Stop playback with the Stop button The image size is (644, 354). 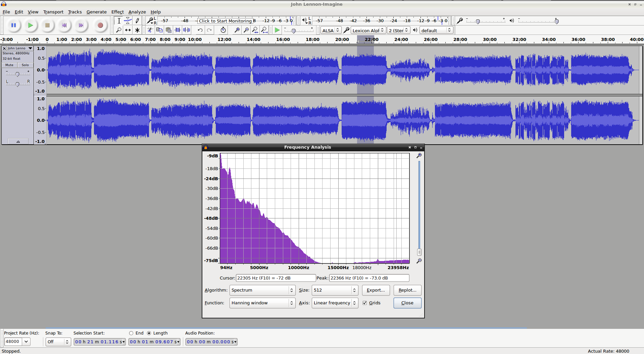47,25
